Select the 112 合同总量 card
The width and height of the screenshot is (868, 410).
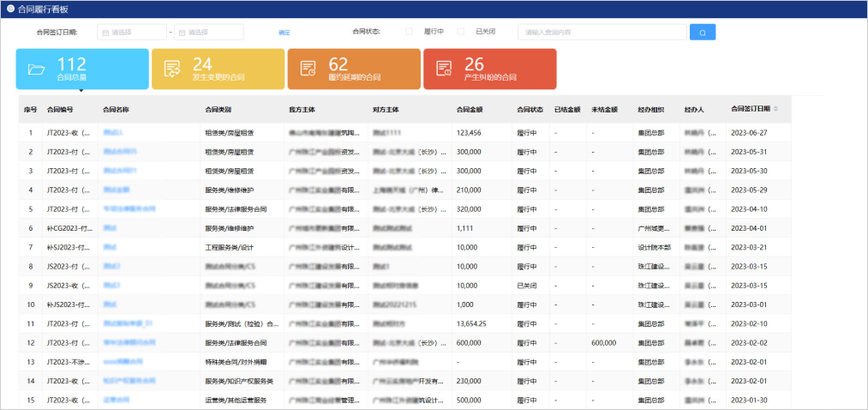[x=82, y=69]
